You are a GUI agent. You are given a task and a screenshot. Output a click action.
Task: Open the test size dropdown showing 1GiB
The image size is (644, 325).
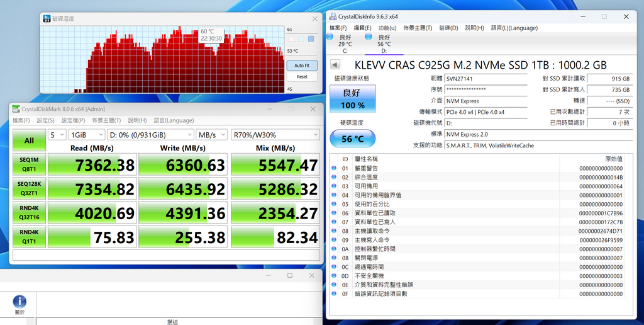tap(87, 135)
